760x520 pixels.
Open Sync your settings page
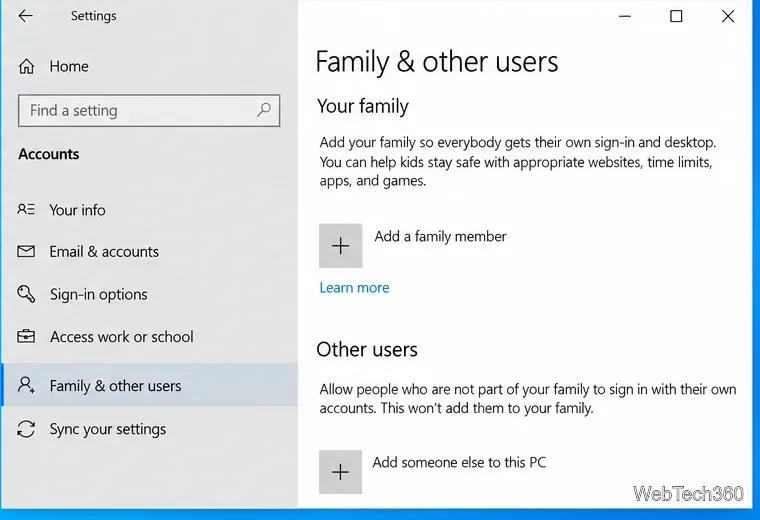coord(150,429)
